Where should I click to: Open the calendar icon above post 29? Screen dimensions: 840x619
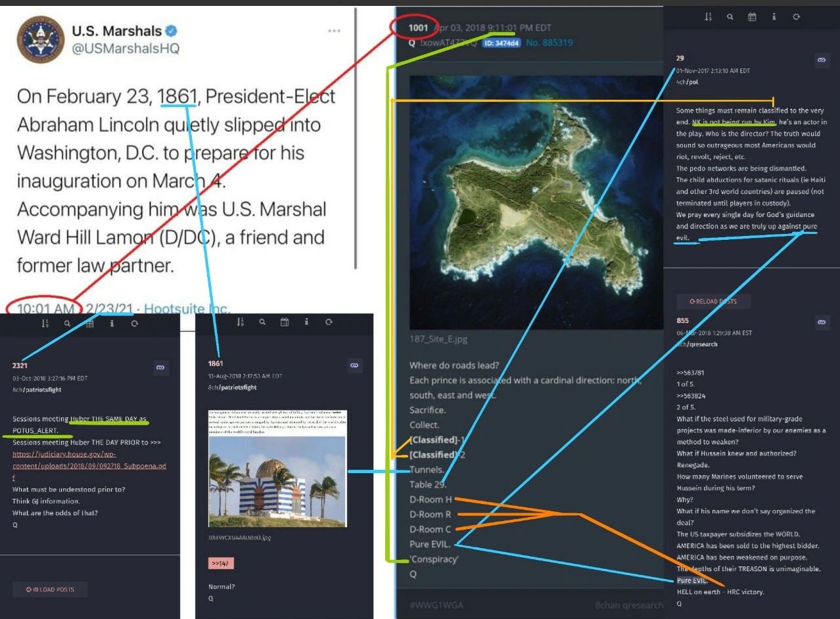point(752,17)
